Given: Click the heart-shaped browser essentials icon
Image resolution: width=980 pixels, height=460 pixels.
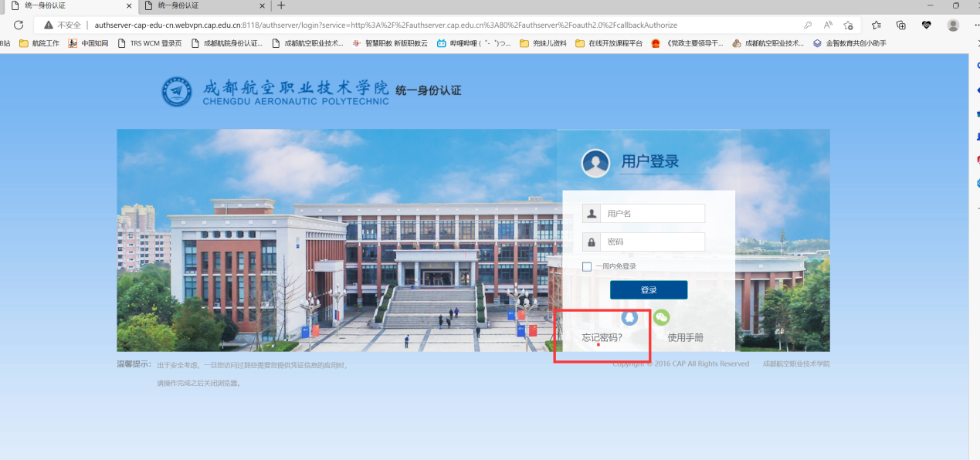Looking at the screenshot, I should (927, 25).
